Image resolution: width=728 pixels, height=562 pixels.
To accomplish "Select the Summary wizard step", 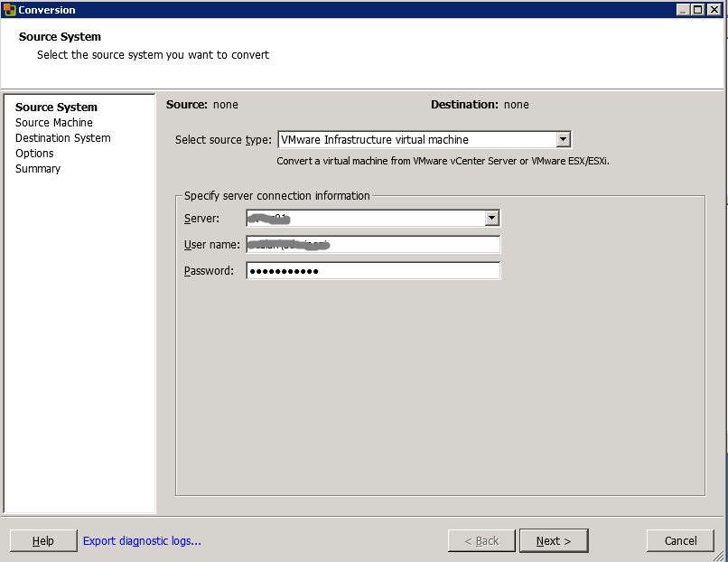I will point(38,169).
